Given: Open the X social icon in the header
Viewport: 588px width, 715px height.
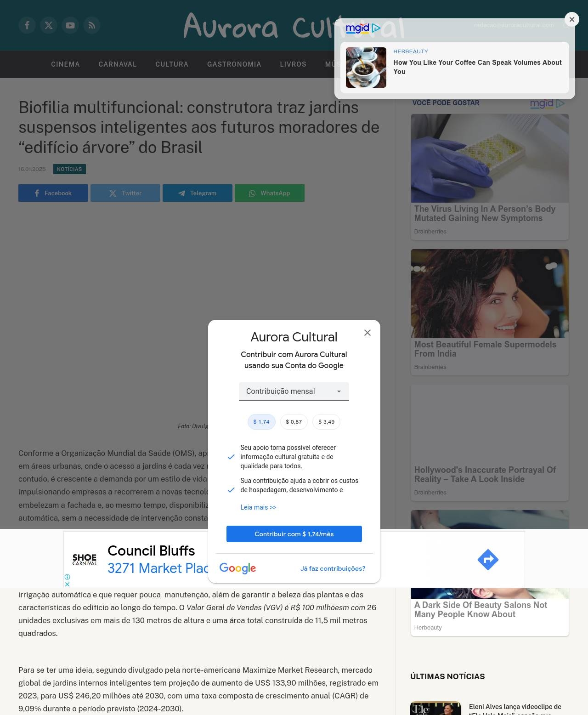Looking at the screenshot, I should 49,25.
